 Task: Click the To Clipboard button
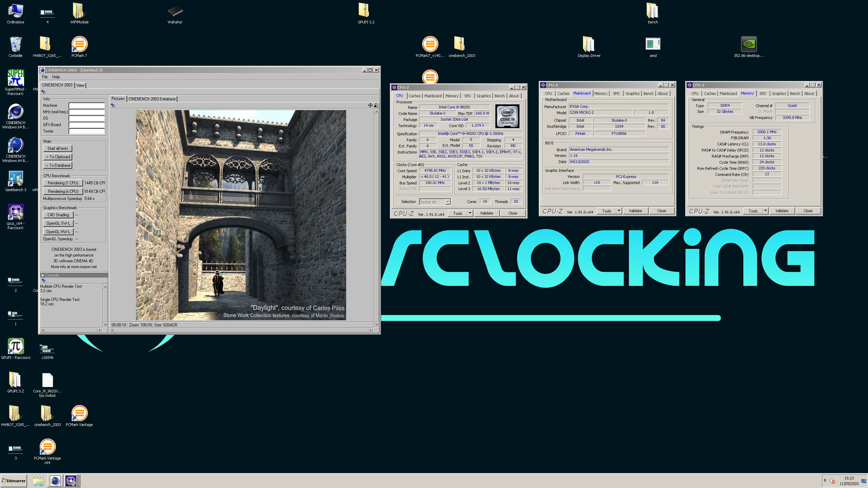click(x=58, y=157)
